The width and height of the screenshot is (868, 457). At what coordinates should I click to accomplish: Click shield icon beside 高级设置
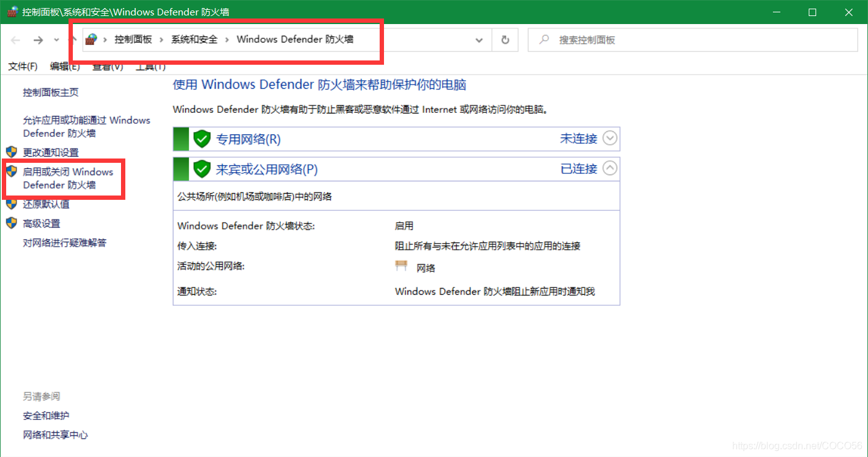click(x=11, y=223)
